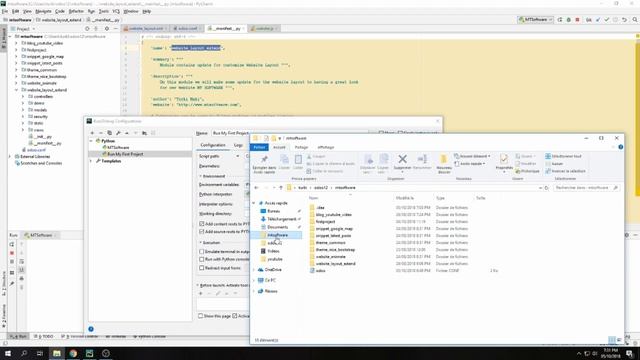Toggle 'Add content roots to PYTHONPATH' checkbox

[202, 224]
